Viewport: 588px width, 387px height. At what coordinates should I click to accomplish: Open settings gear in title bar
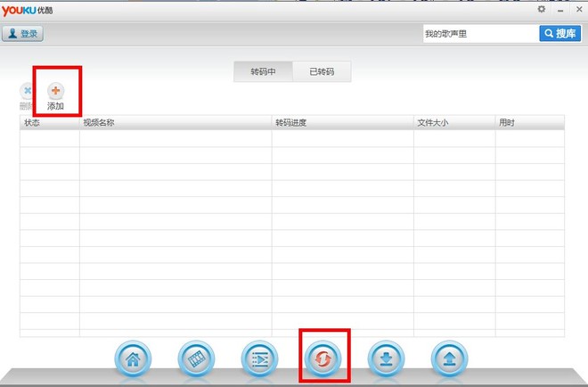click(x=541, y=9)
